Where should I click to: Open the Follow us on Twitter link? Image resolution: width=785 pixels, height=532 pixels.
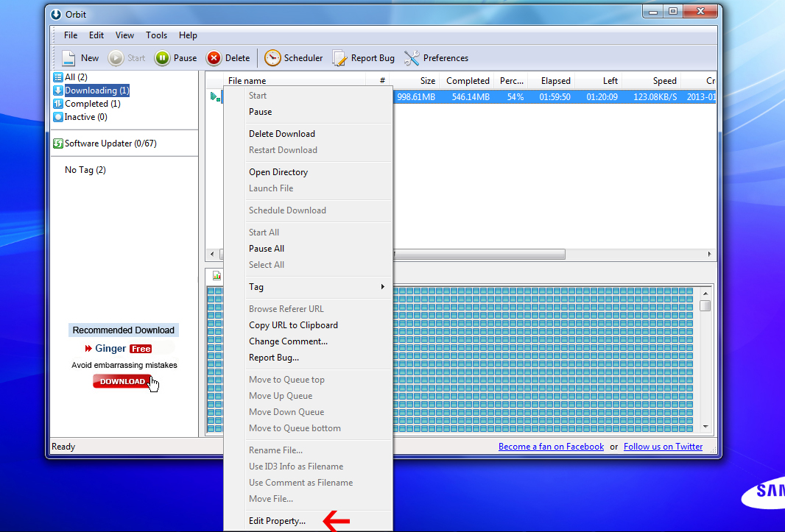(663, 447)
